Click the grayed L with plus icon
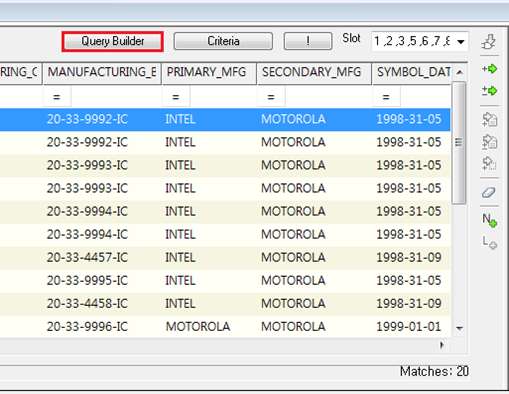The width and height of the screenshot is (509, 394). (489, 242)
